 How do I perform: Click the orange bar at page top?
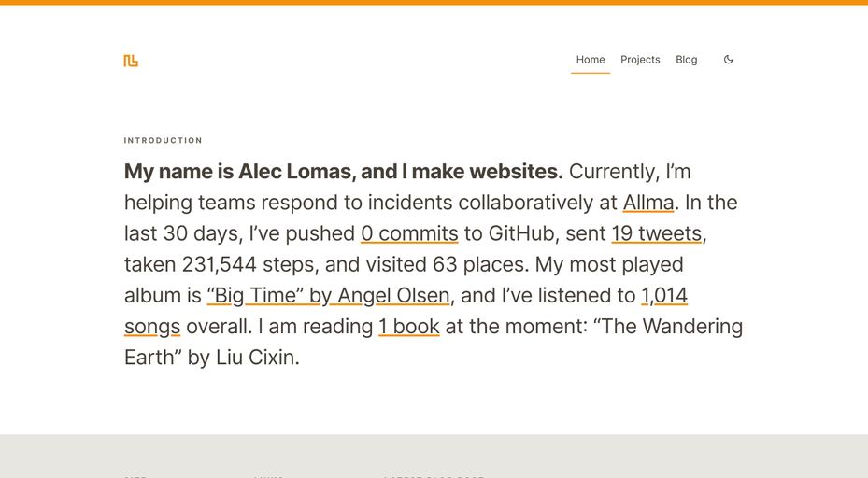434,3
